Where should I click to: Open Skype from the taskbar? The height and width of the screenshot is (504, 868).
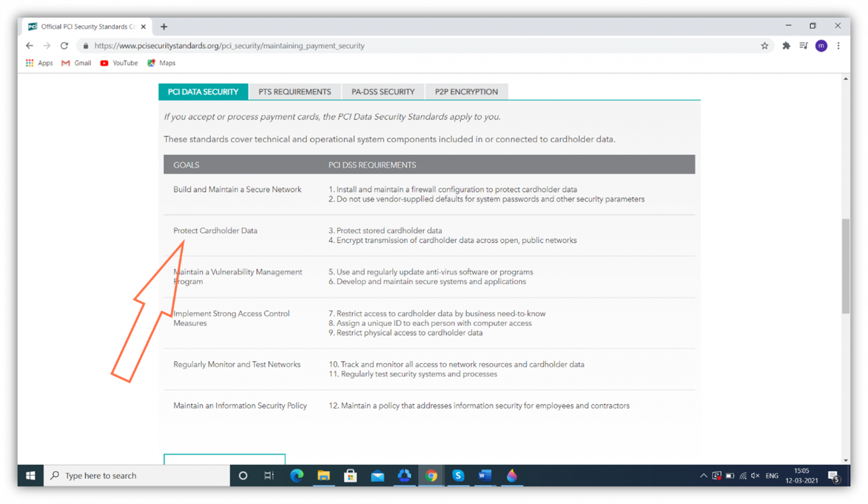[x=458, y=476]
